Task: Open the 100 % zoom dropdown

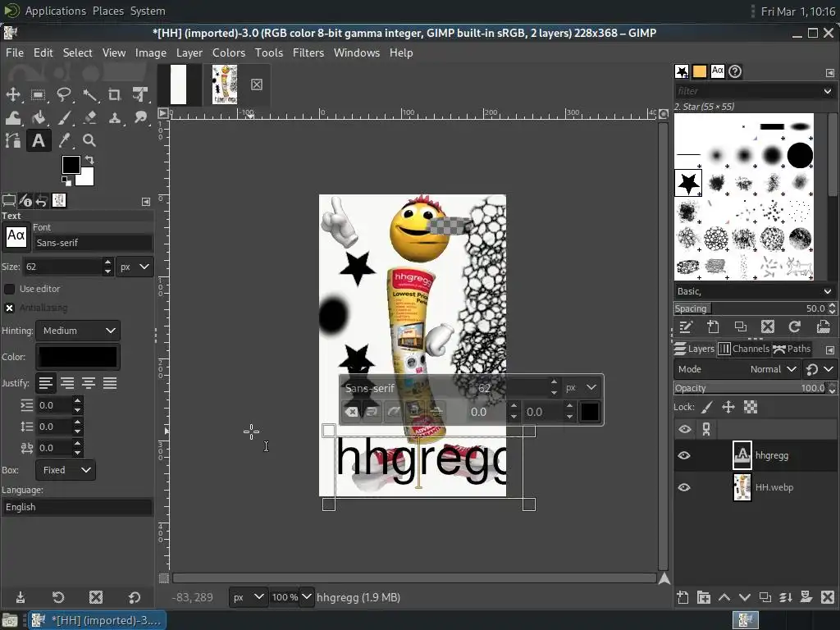Action: 306,597
